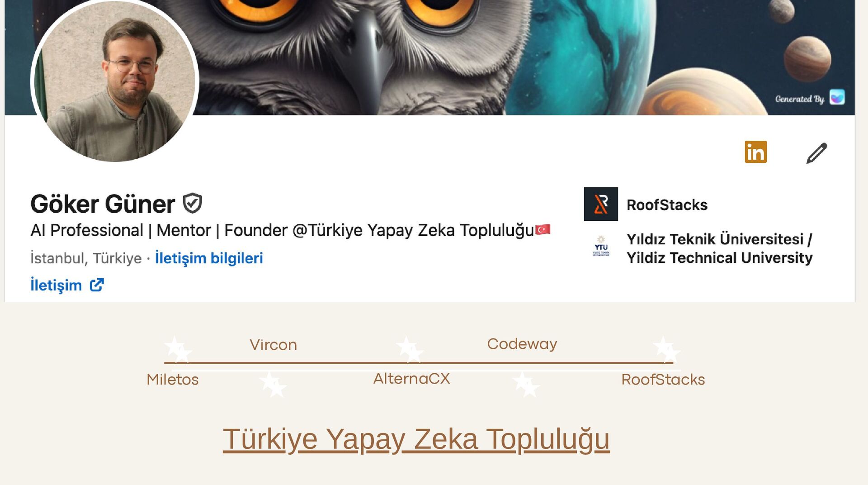Open the Yıldız Teknik Üniversitesi logo
Screen dimensions: 868x485
(x=601, y=247)
